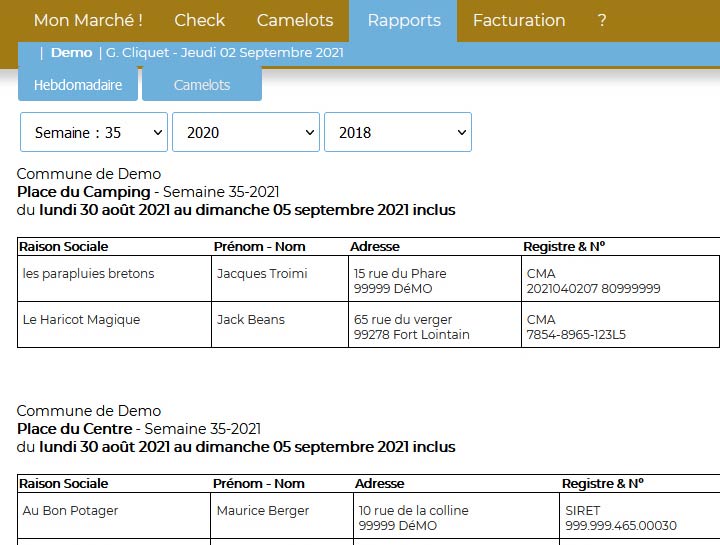Select the Rapports tab
The height and width of the screenshot is (545, 720).
tap(404, 21)
